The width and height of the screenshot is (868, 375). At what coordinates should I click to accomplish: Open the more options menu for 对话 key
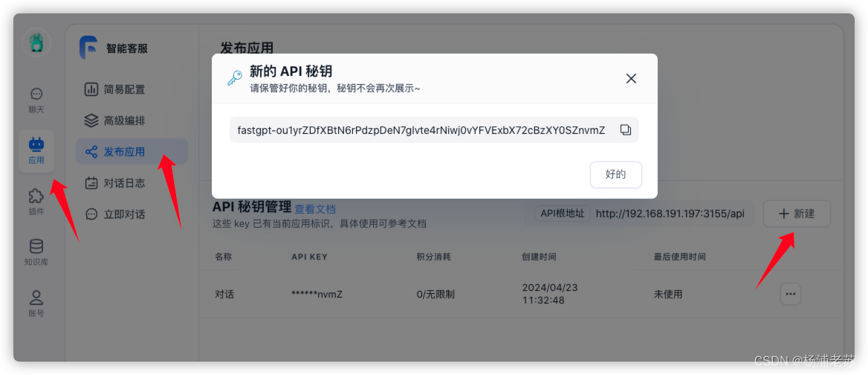click(791, 294)
